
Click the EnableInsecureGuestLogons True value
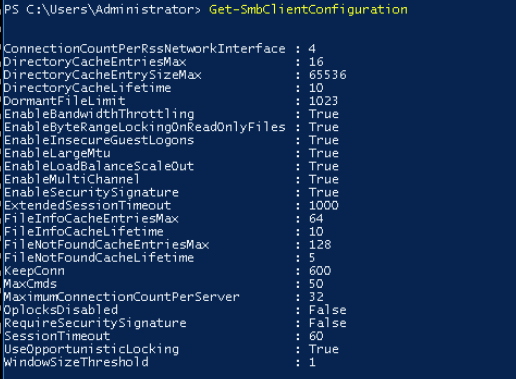pos(324,140)
